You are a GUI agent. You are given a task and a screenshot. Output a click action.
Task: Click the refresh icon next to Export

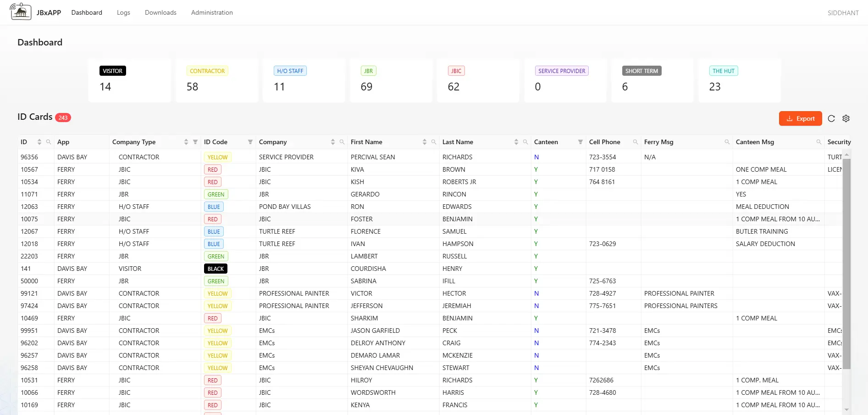pyautogui.click(x=831, y=118)
